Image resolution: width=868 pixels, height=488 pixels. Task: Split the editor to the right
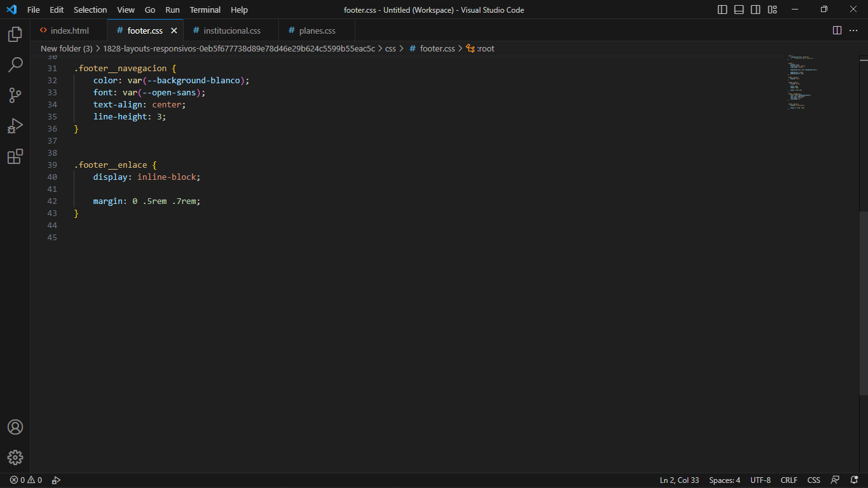837,30
